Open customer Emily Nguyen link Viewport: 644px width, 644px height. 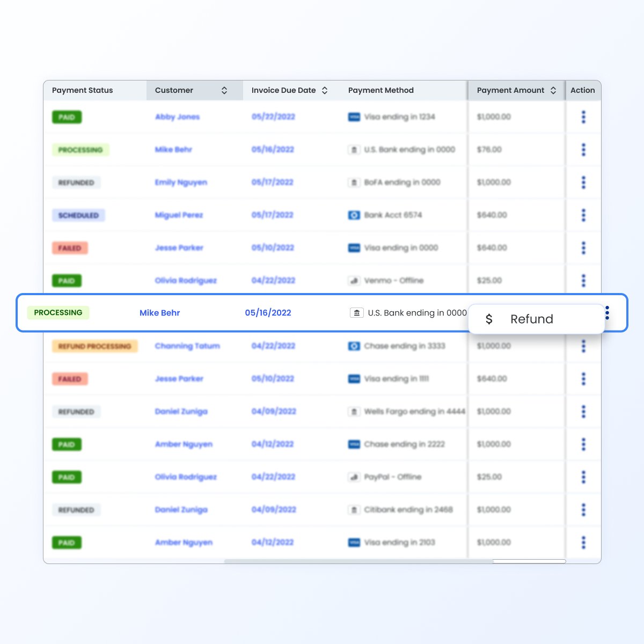click(181, 182)
